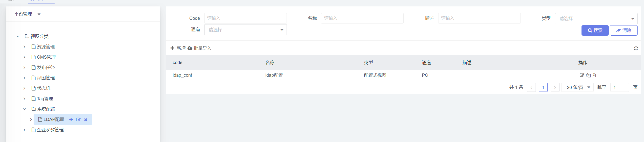The image size is (644, 142).
Task: Expand the 发布任务 tree node
Action: point(24,68)
